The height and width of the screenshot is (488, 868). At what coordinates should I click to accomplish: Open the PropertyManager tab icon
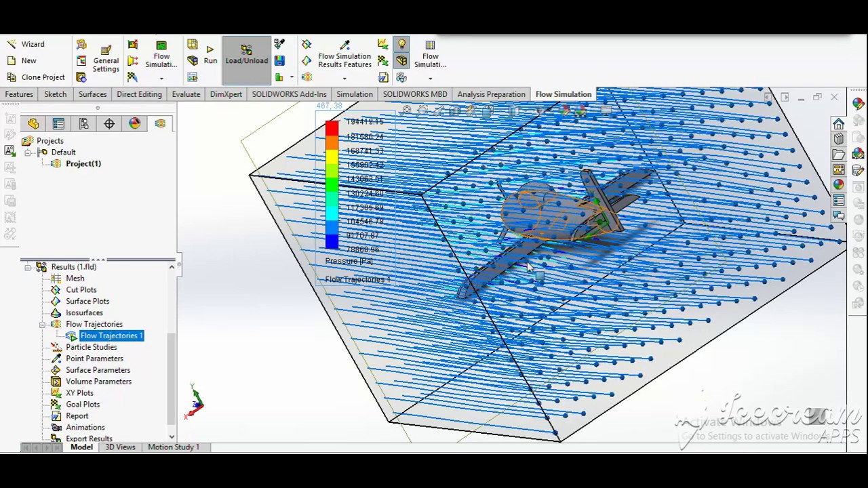pos(58,123)
